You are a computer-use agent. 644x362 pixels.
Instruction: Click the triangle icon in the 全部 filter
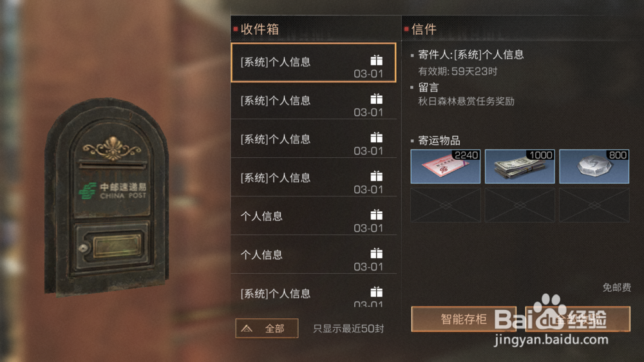click(x=247, y=329)
